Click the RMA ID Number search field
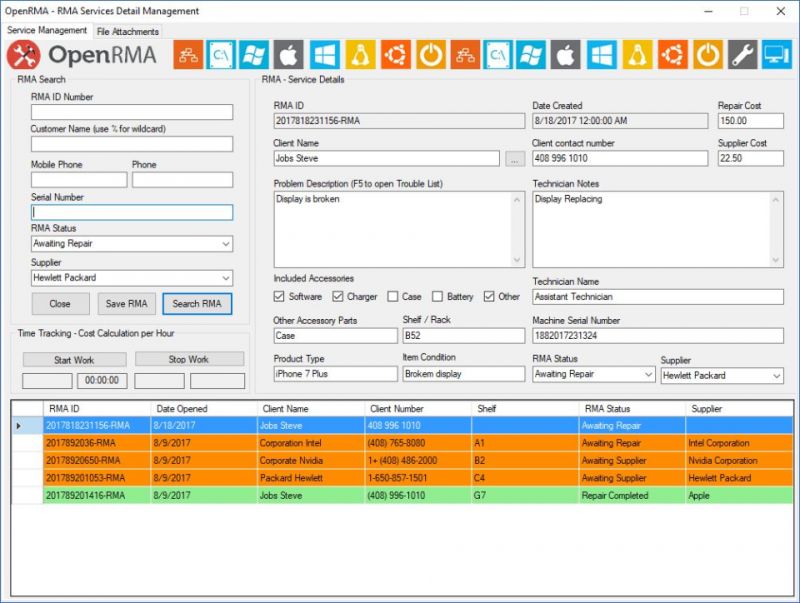800x603 pixels. tap(132, 112)
